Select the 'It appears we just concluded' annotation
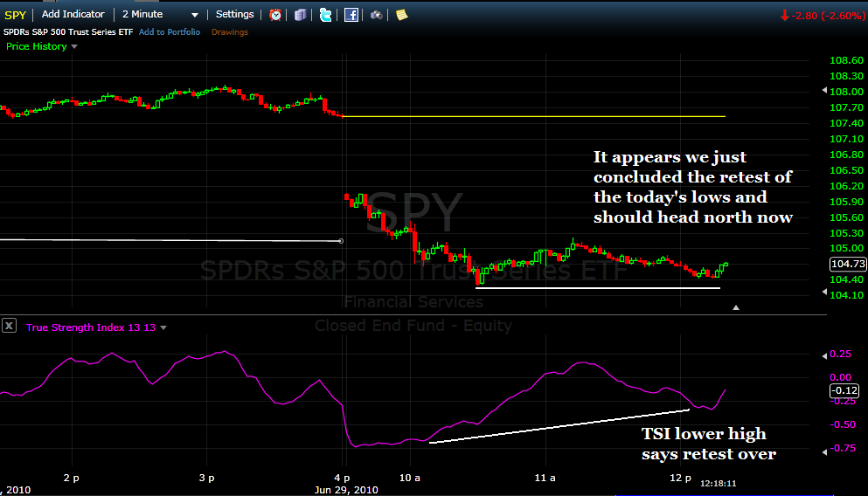 (693, 187)
